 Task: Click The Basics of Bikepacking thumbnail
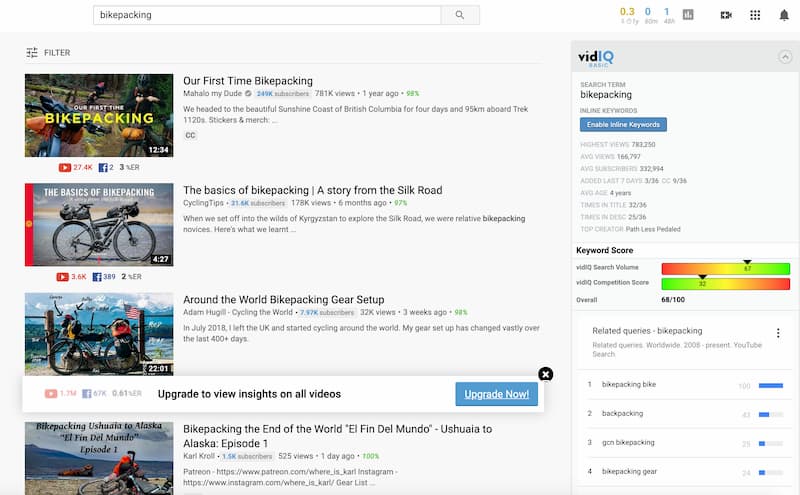[x=99, y=225]
